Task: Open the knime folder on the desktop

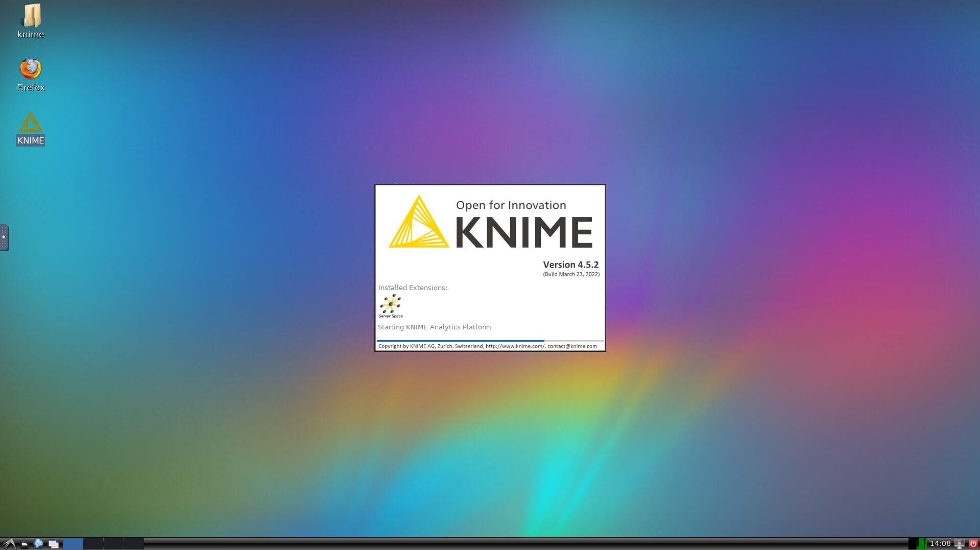Action: tap(30, 16)
